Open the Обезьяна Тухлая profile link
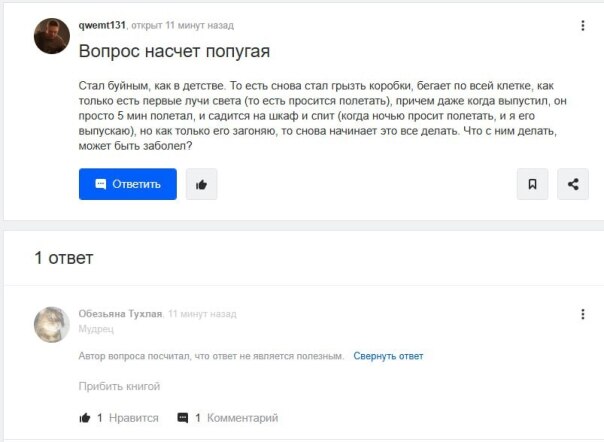The height and width of the screenshot is (442, 604). pyautogui.click(x=120, y=314)
